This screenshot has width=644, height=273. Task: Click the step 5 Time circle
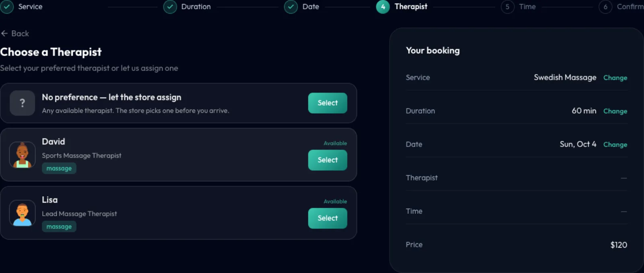508,7
